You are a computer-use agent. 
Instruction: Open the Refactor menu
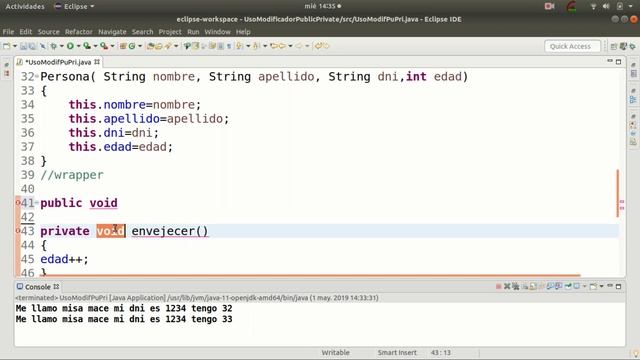[78, 32]
